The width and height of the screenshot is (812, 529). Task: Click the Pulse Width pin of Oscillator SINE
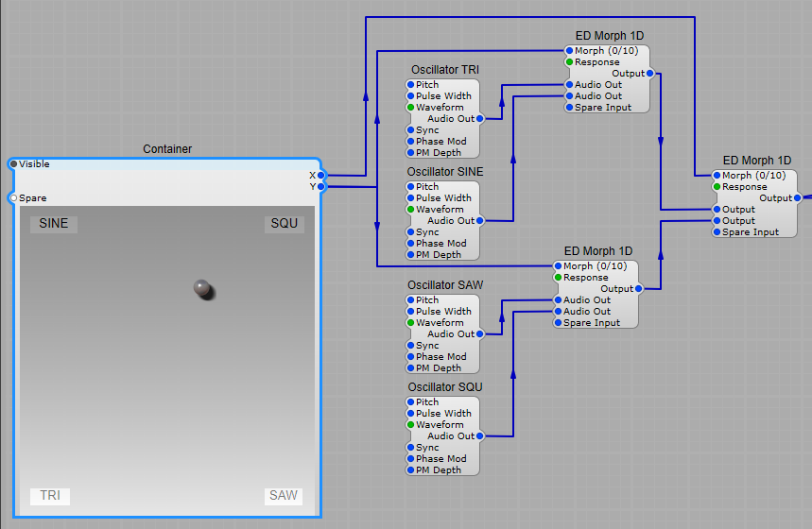point(409,198)
